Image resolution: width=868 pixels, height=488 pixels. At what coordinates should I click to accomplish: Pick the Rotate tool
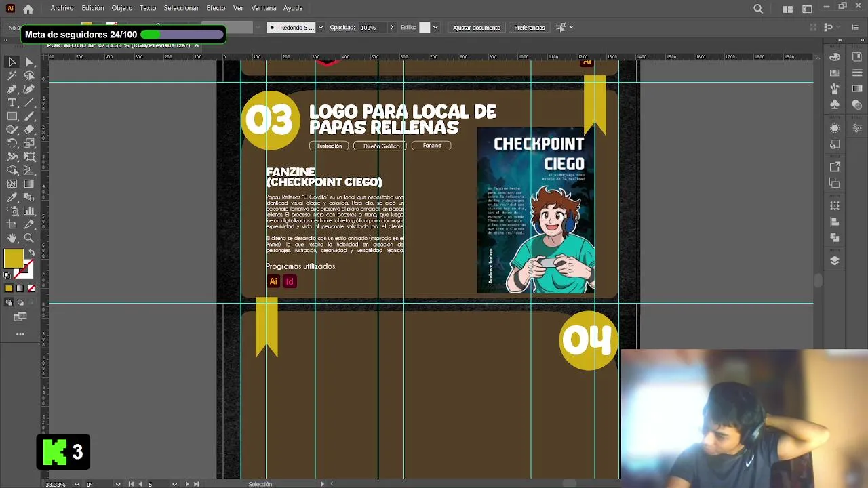12,143
